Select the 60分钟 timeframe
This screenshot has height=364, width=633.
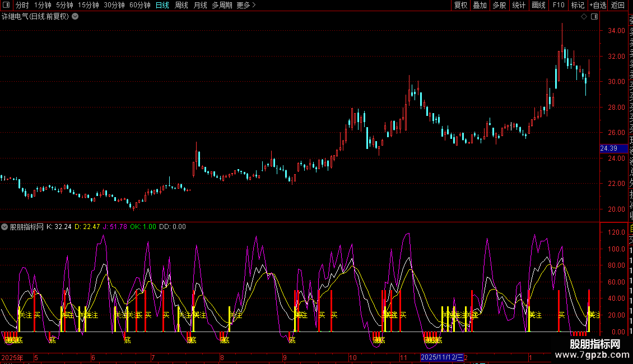point(139,5)
